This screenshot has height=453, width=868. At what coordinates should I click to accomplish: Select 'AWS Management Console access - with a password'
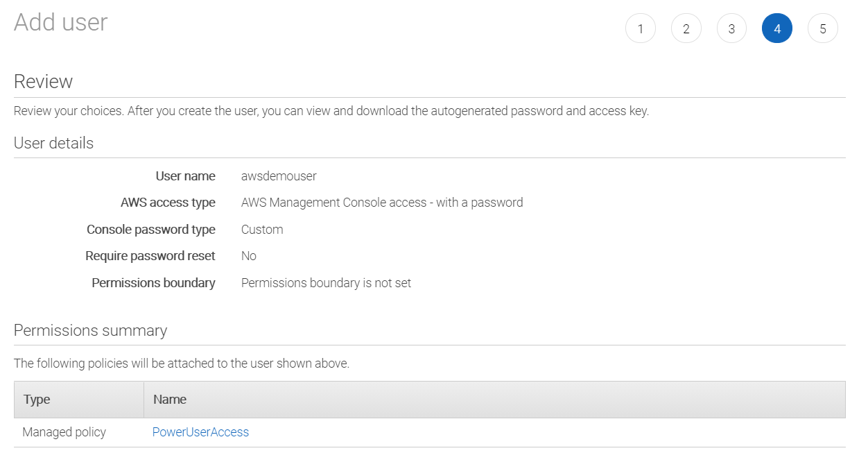(382, 203)
